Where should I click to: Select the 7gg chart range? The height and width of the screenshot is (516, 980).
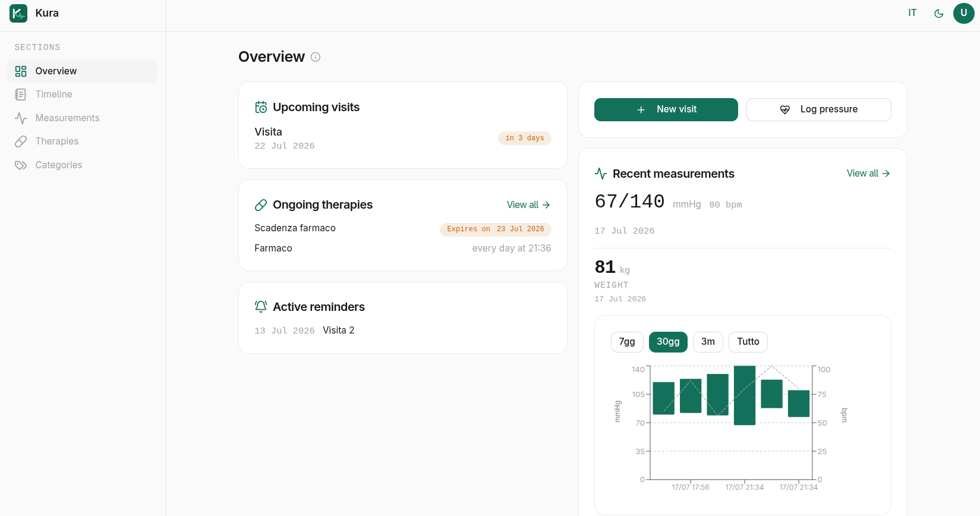click(627, 342)
